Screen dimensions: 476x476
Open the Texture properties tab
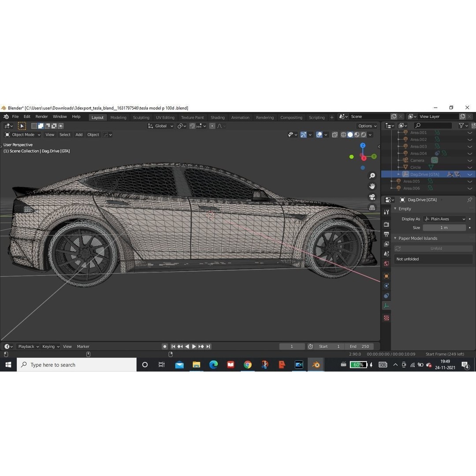pos(386,318)
